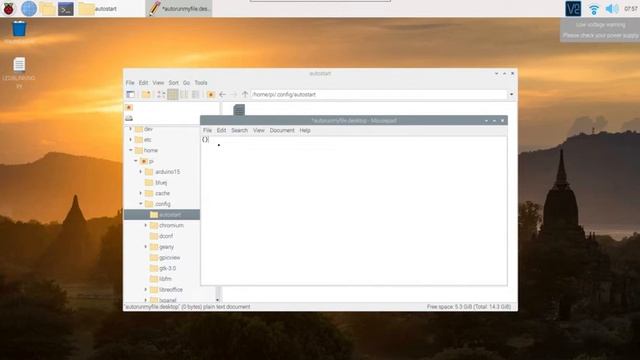Switch to icon view in file manager
This screenshot has height=360, width=640.
coord(161,94)
